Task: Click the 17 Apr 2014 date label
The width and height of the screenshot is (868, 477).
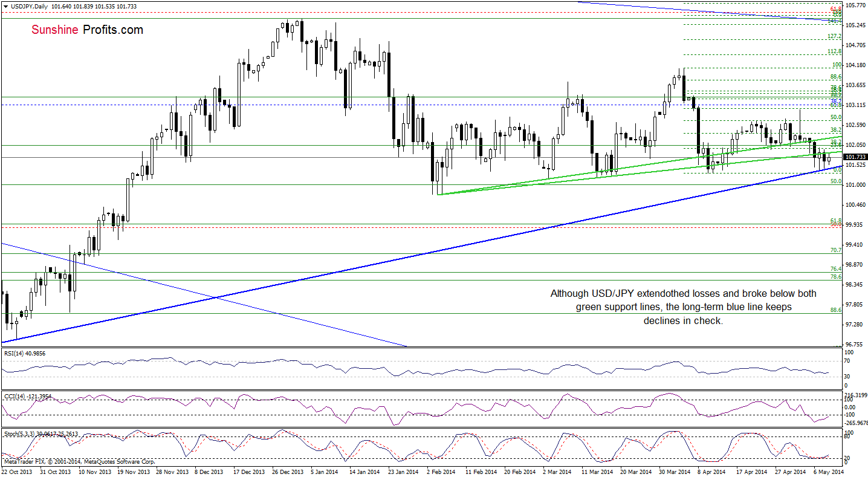Action: (x=753, y=472)
